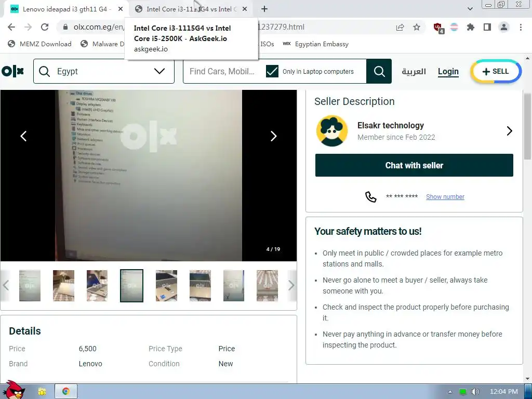
Task: Click the phone icon beside hidden number
Action: coord(370,197)
